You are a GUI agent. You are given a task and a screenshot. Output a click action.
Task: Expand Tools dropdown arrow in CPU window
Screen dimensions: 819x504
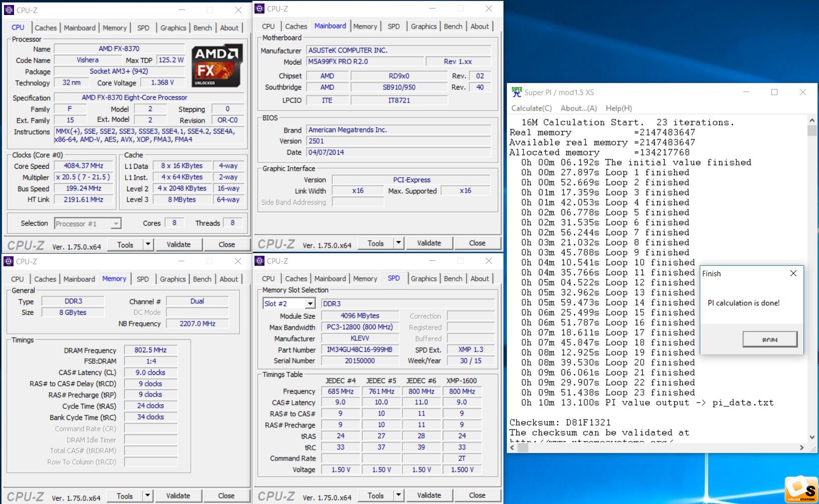[x=148, y=245]
